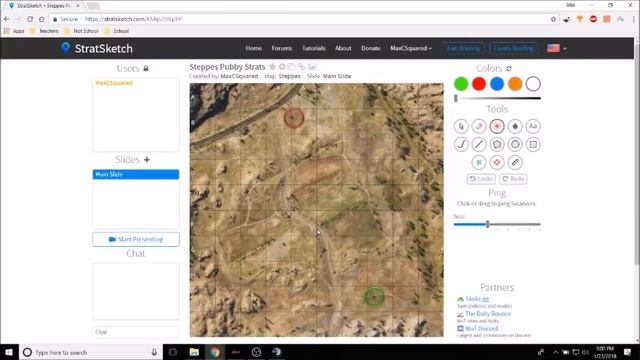Image resolution: width=640 pixels, height=360 pixels.
Task: Click the Undo button
Action: [481, 179]
